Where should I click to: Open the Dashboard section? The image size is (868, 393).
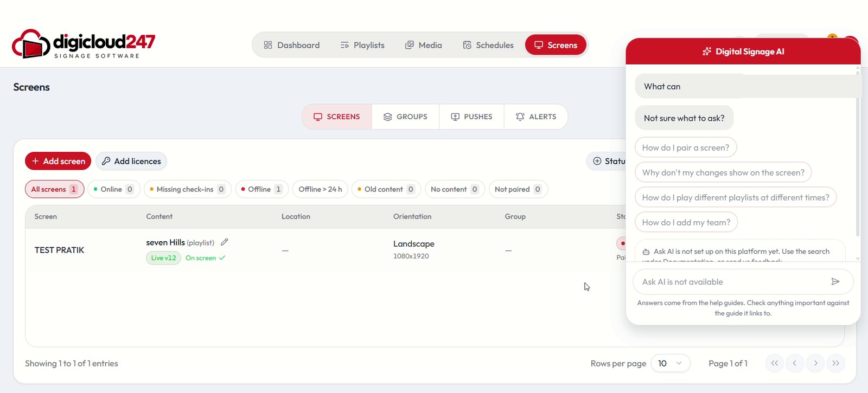pyautogui.click(x=292, y=45)
